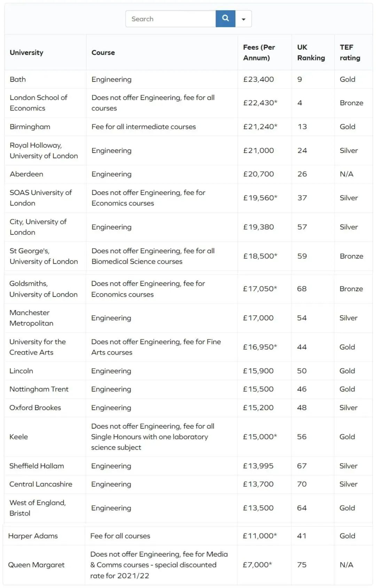Click Royal Holloway, University of London
This screenshot has width=376, height=588.
tap(44, 150)
